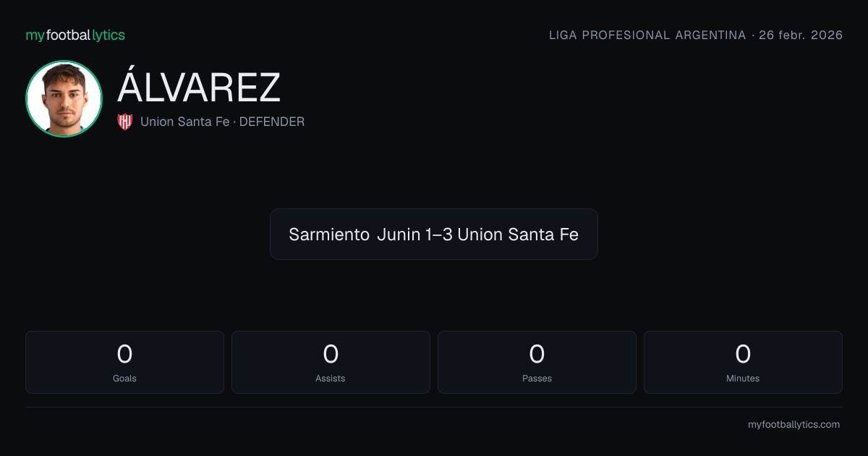Click the Minutes stat card
868x456 pixels.
743,362
